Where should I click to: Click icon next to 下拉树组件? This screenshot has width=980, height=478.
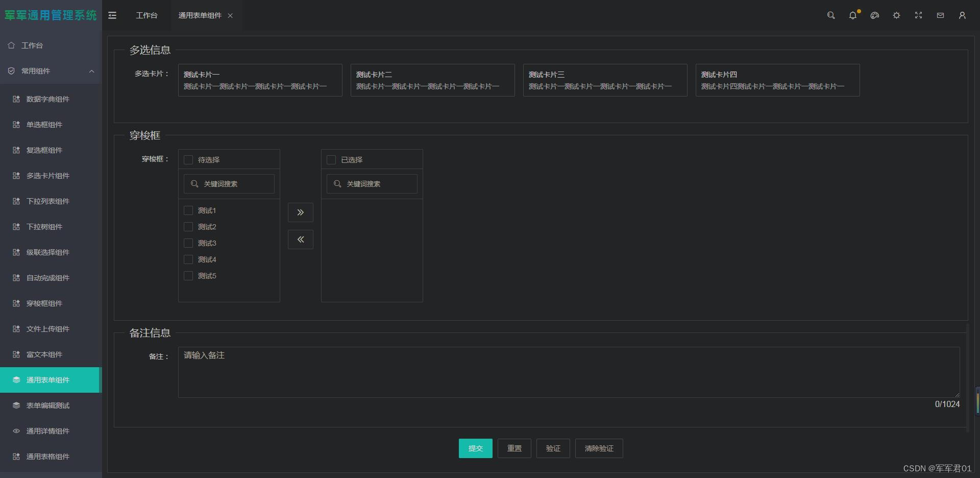pyautogui.click(x=16, y=227)
